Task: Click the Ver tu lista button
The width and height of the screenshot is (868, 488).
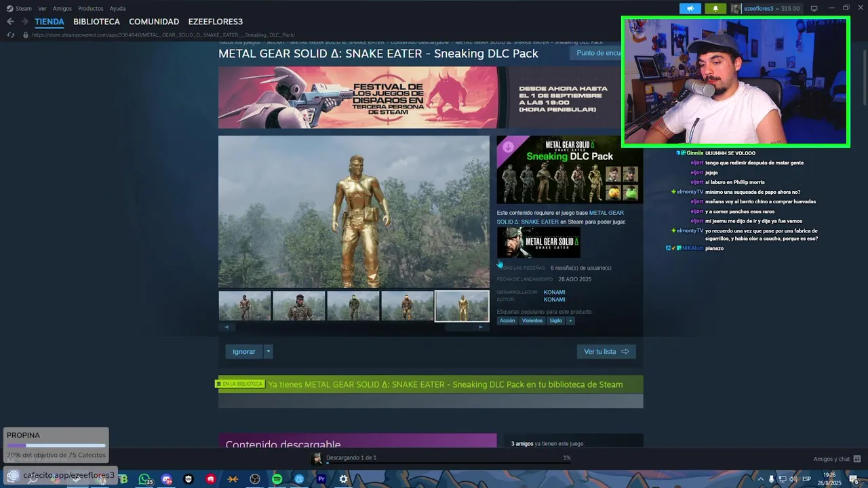Action: point(606,351)
